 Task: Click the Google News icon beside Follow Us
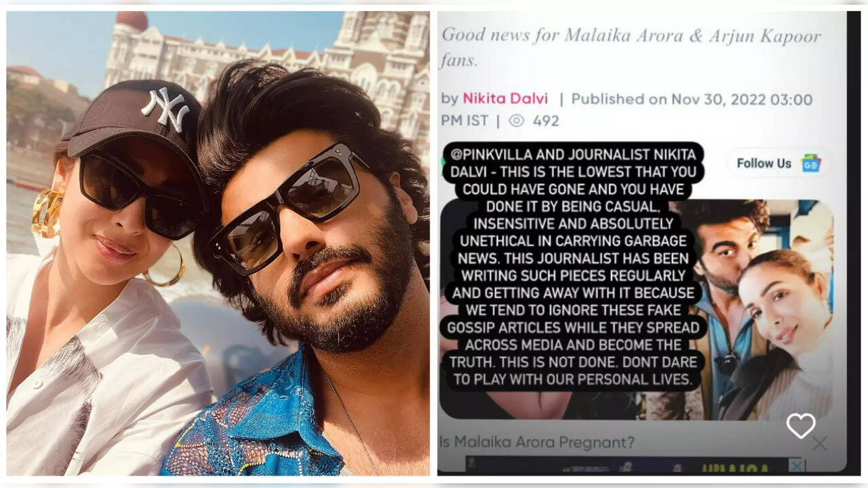click(x=810, y=164)
